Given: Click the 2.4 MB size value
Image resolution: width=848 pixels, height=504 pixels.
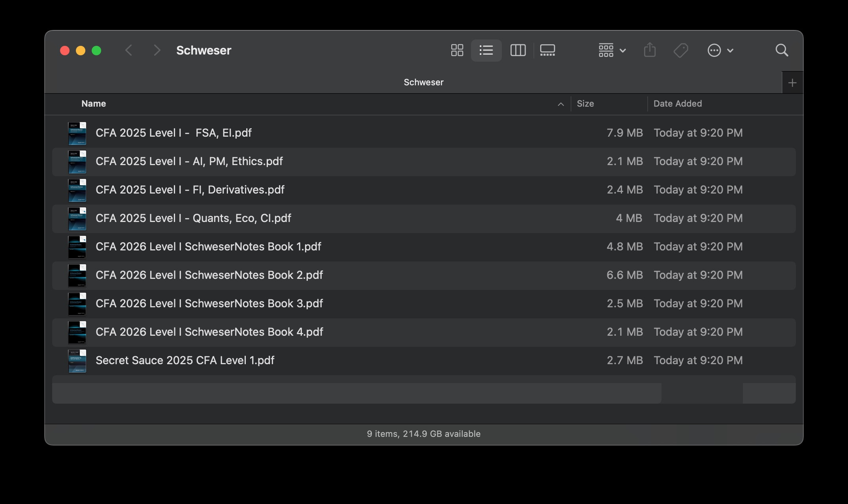Looking at the screenshot, I should pos(625,190).
